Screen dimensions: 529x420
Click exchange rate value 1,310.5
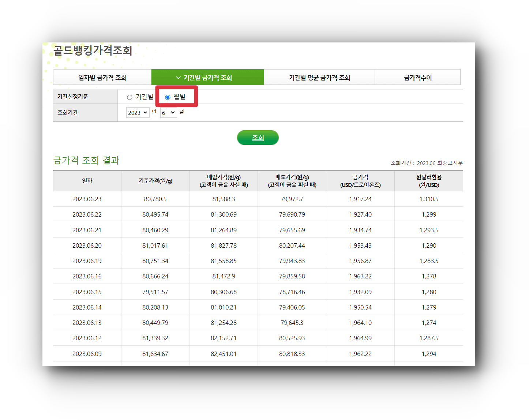(429, 199)
